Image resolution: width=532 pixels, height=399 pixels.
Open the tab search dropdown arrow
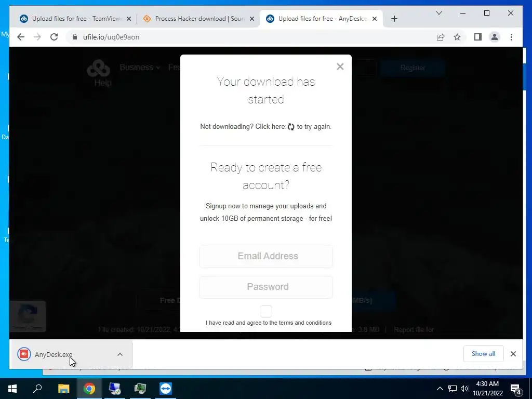(x=438, y=13)
